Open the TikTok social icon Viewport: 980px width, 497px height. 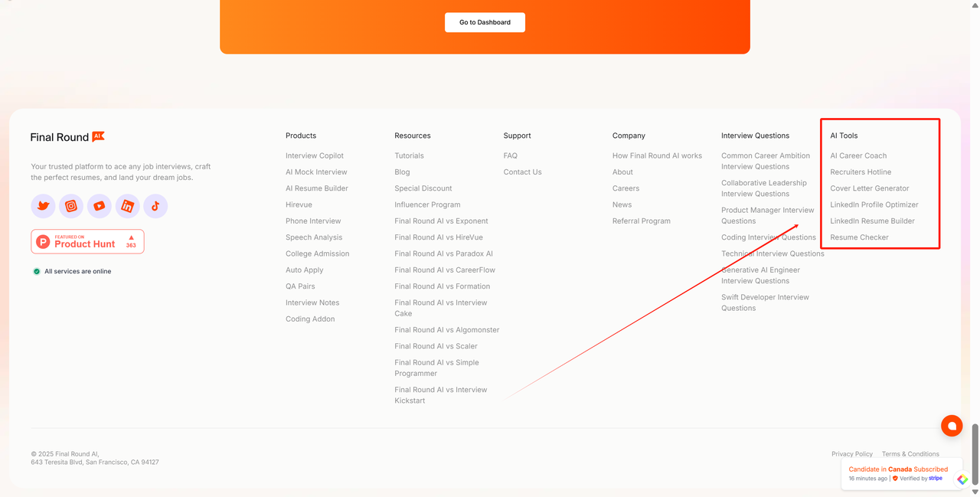[155, 206]
